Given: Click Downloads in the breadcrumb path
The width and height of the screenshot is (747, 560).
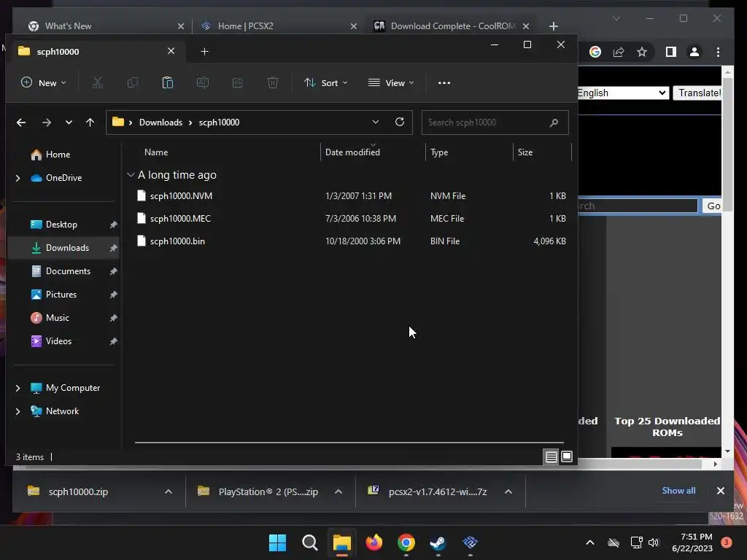Looking at the screenshot, I should click(x=160, y=122).
